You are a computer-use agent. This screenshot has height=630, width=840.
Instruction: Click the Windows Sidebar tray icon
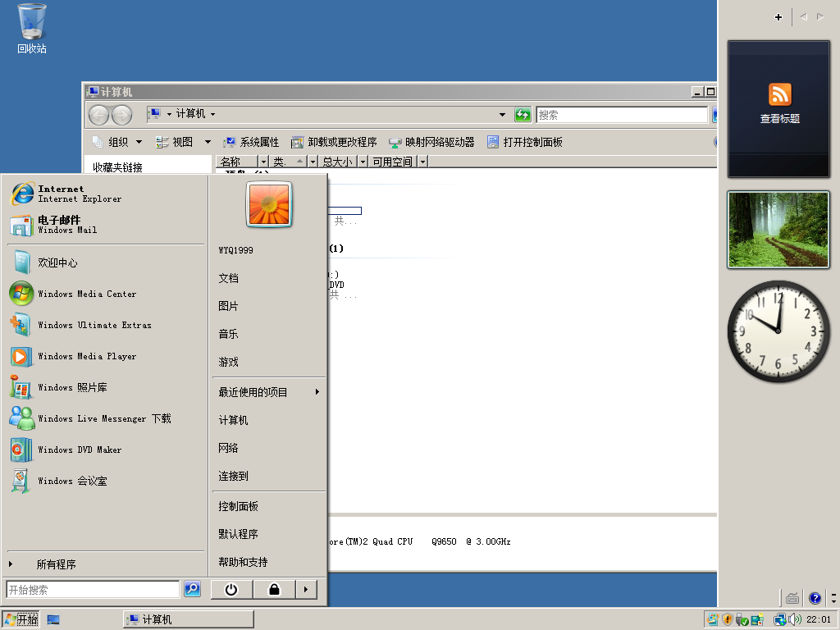(x=757, y=620)
